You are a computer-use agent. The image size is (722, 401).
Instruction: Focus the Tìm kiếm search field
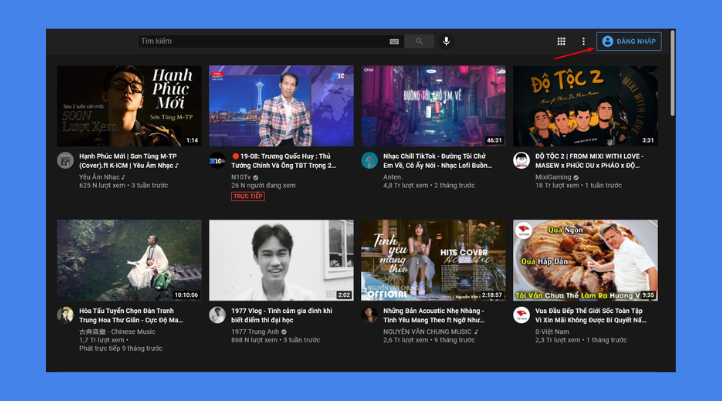click(x=271, y=41)
